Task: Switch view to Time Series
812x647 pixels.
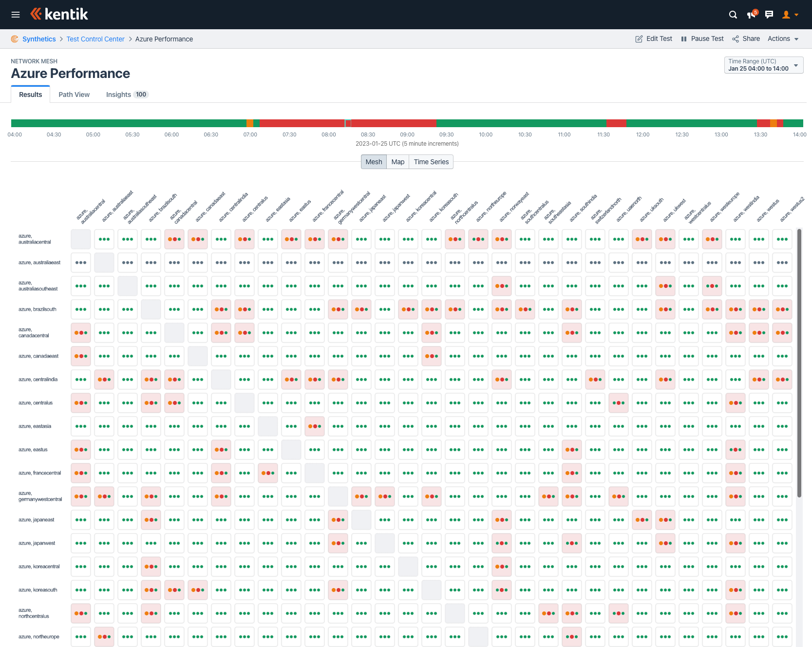Action: click(431, 162)
